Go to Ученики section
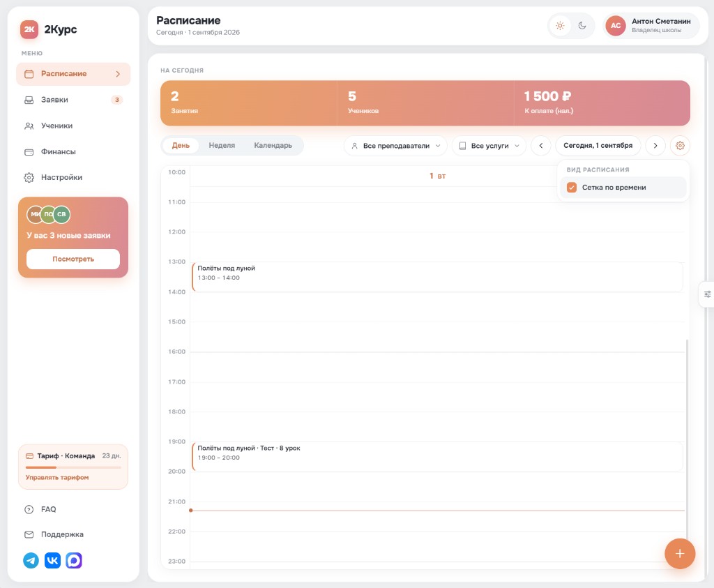This screenshot has height=588, width=714. click(x=73, y=126)
